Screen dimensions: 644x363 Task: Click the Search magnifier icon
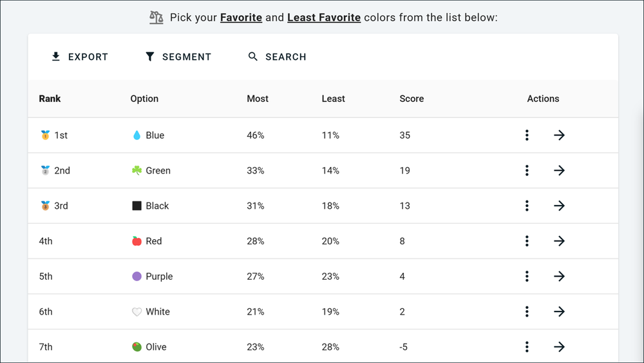click(253, 57)
